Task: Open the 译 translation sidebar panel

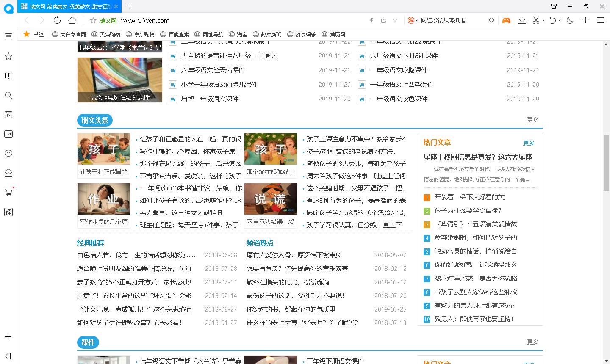Action: coord(8,212)
